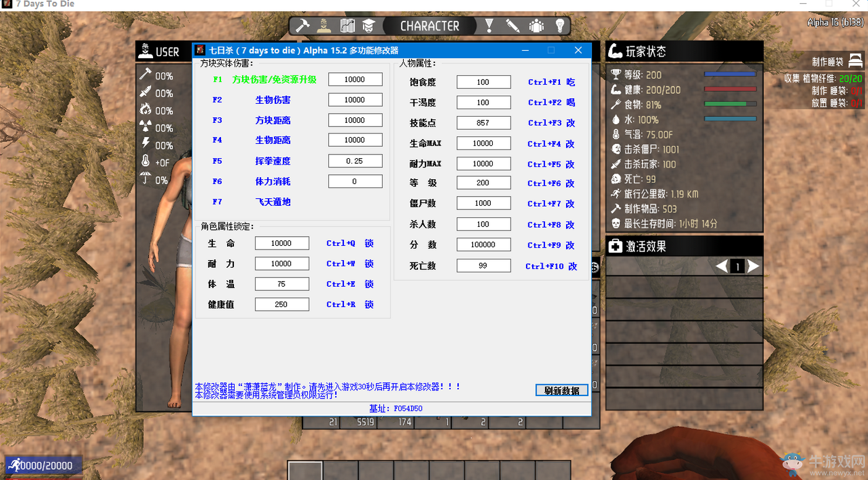868x480 pixels.
Task: Close the 多功能修改器 trainer window
Action: (578, 50)
